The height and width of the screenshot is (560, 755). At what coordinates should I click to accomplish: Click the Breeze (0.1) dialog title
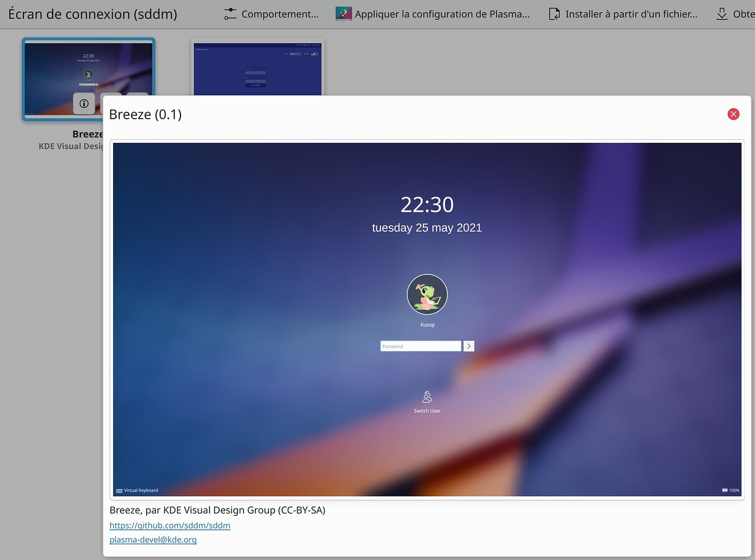[x=146, y=115]
